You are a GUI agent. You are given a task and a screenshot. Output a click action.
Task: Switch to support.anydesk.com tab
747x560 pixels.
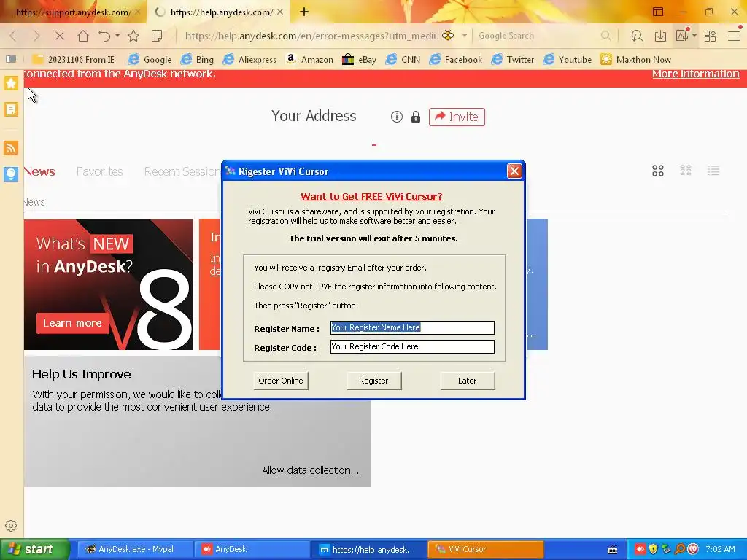[x=73, y=12]
